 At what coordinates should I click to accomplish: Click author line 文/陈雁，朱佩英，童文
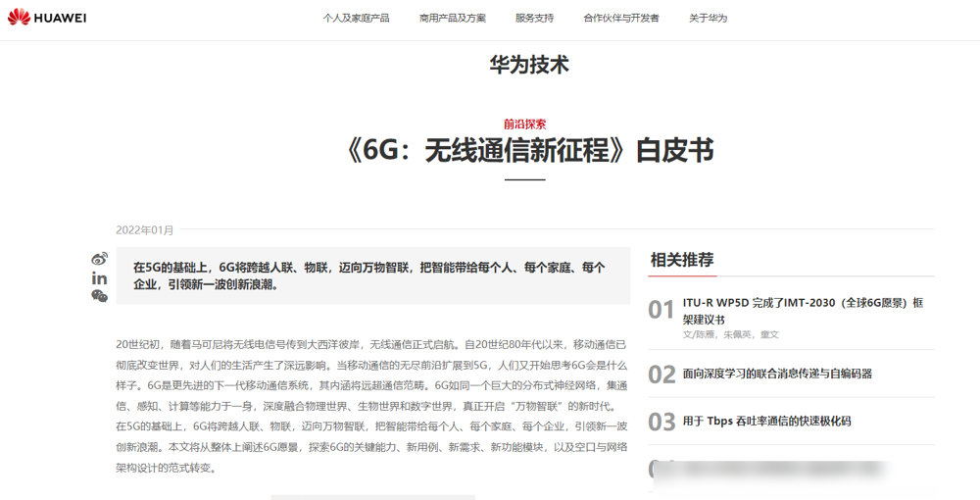pos(731,334)
